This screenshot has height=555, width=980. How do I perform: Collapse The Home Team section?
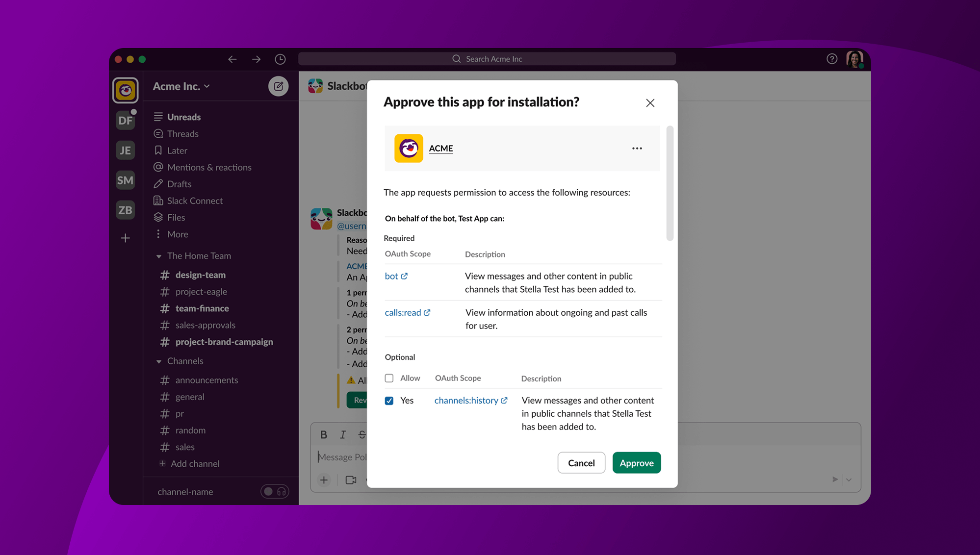158,255
